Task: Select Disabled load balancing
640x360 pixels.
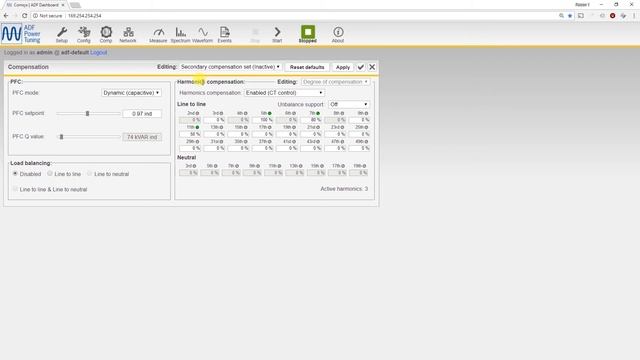Action: coord(15,173)
